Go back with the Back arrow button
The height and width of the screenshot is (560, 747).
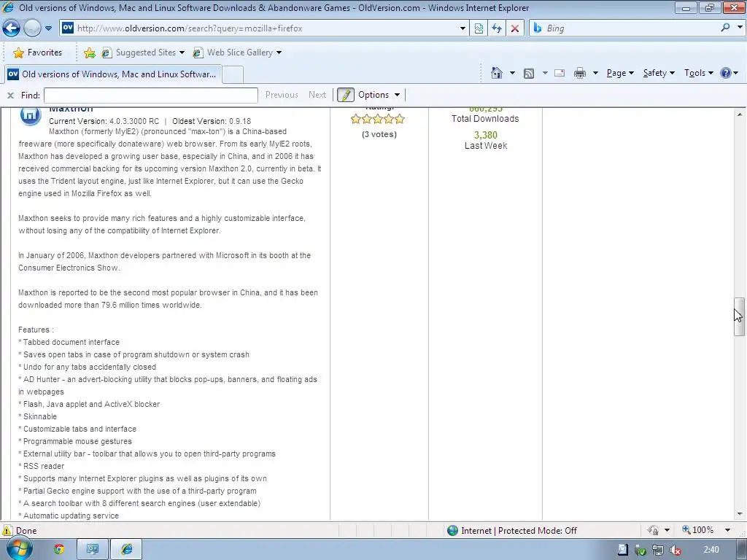(11, 28)
